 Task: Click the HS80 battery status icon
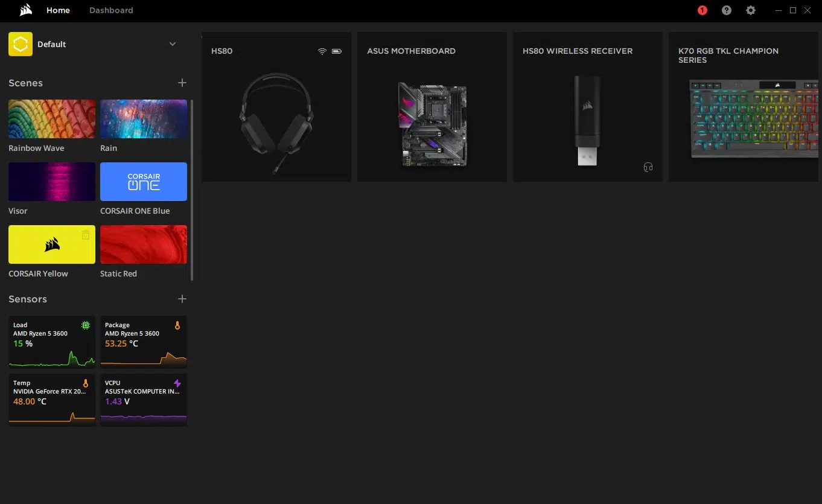(336, 51)
